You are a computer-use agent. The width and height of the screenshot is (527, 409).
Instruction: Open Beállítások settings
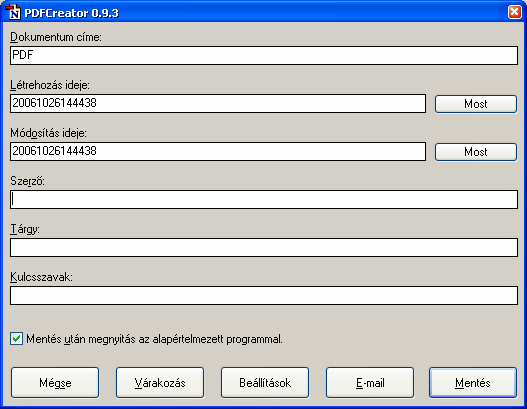pyautogui.click(x=265, y=383)
